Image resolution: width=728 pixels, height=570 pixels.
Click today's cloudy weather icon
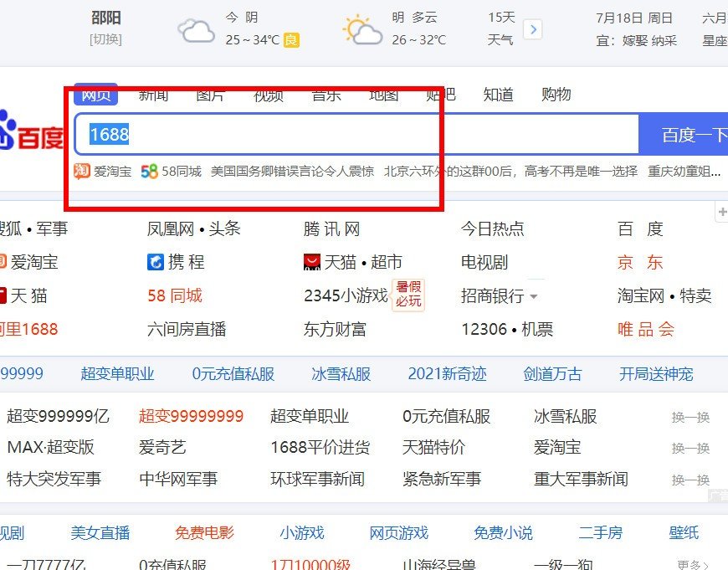tap(194, 29)
